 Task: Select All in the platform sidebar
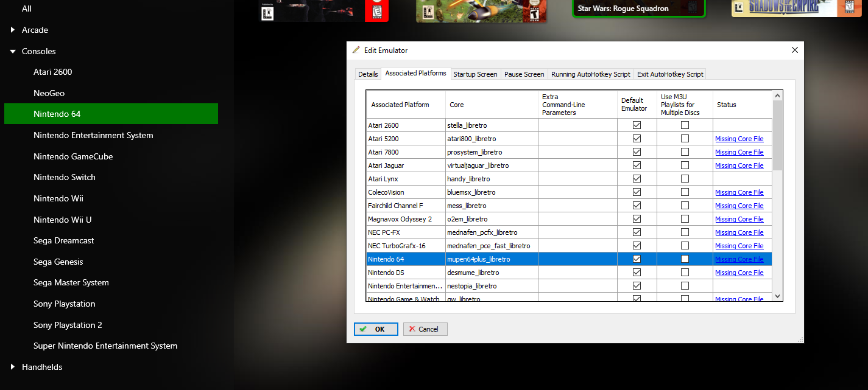[27, 9]
